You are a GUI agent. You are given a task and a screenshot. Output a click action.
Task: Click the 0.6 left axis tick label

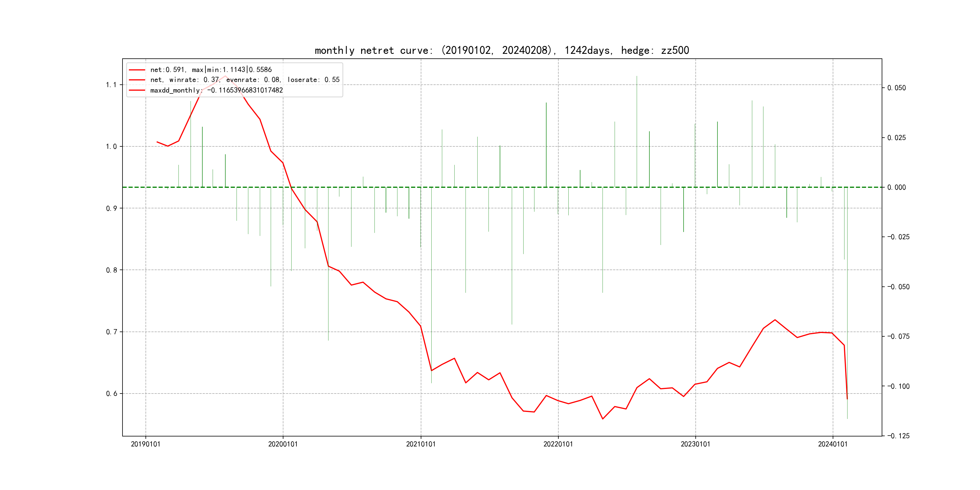(111, 394)
